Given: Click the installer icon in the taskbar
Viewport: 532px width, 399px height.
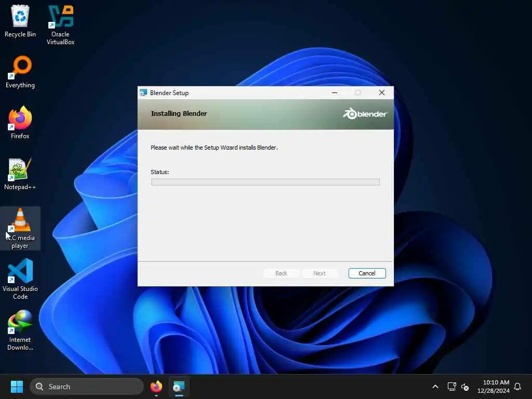Looking at the screenshot, I should (179, 387).
